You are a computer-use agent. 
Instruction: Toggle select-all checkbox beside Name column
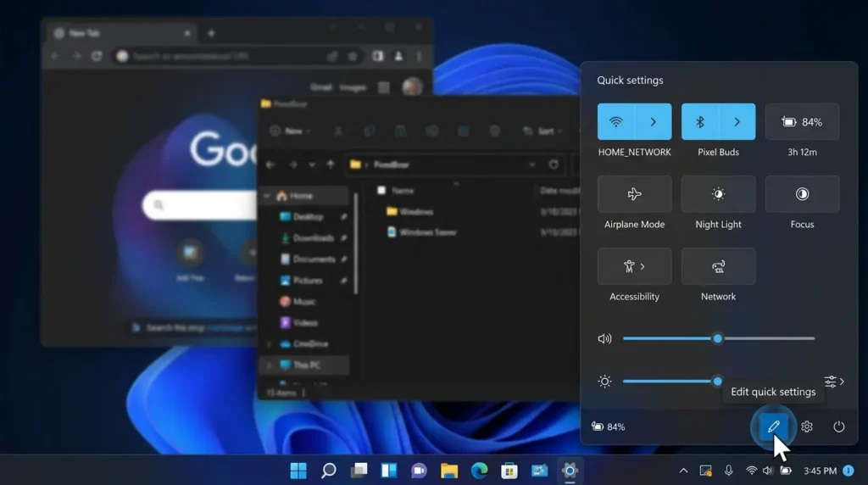coord(381,191)
